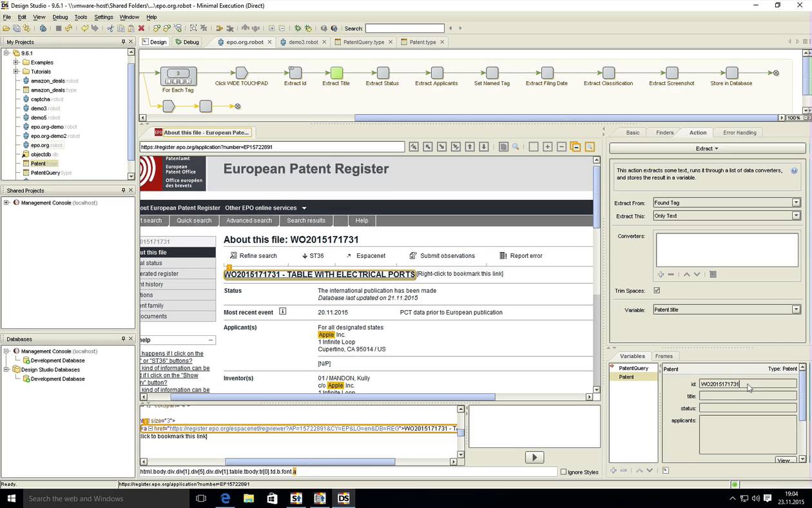Screen dimensions: 812x508
Task: Click the red Delete X toolbar icon
Action: (x=141, y=28)
